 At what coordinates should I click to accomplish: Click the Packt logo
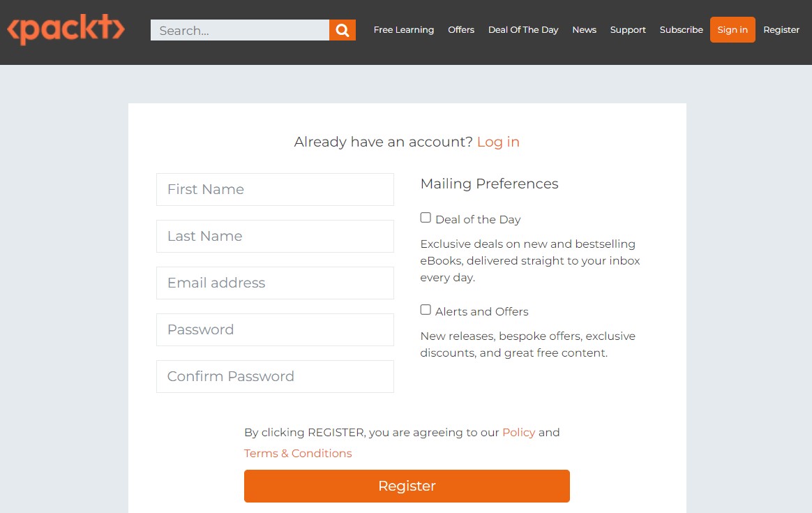click(x=66, y=31)
